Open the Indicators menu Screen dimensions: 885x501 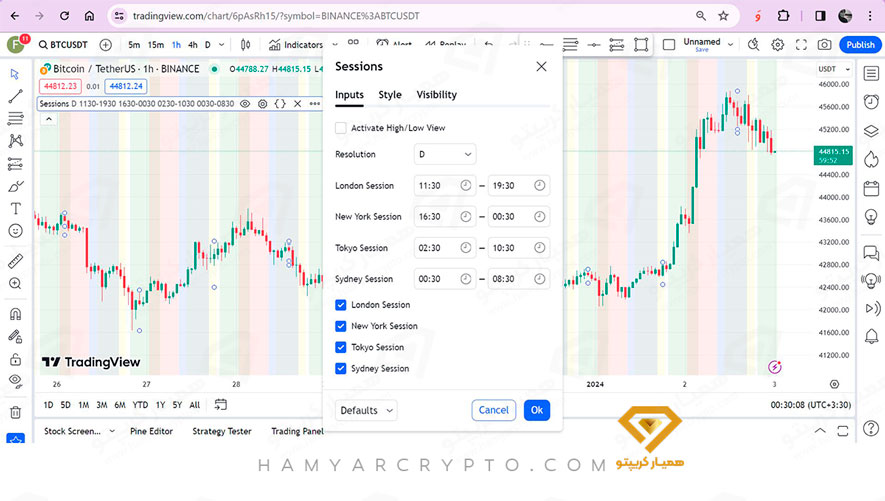296,45
